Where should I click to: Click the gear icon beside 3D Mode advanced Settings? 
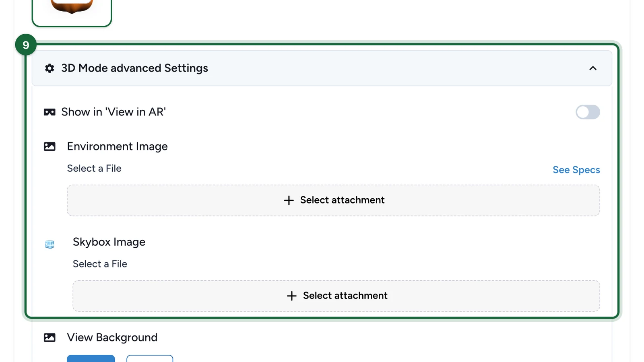(50, 68)
